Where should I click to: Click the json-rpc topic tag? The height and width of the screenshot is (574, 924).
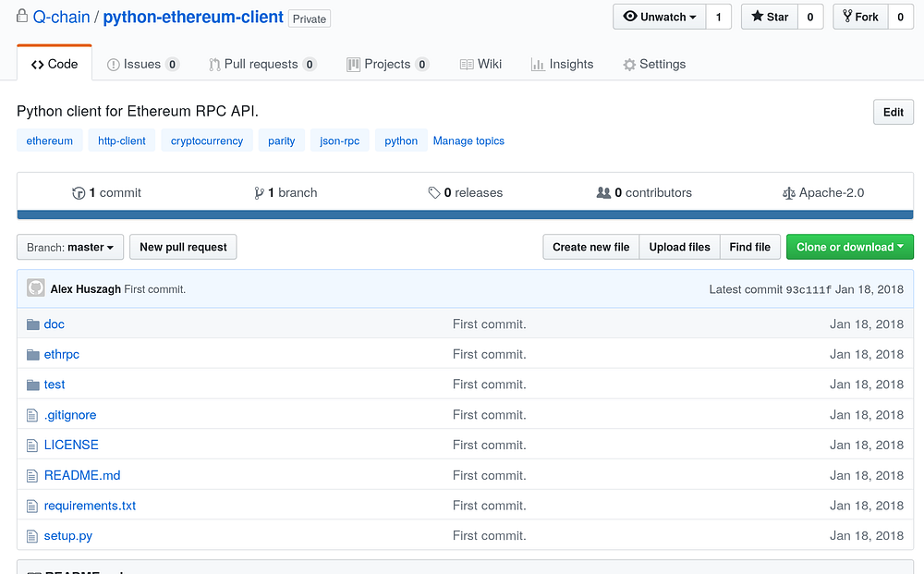[339, 140]
